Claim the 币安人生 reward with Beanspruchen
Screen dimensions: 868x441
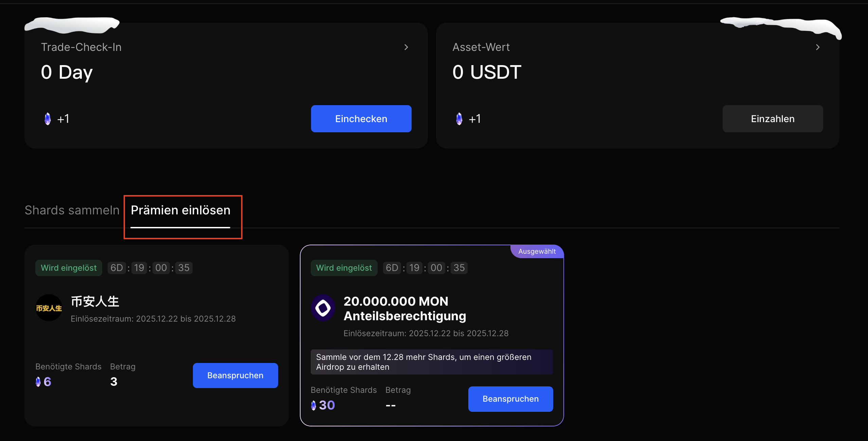[235, 376]
